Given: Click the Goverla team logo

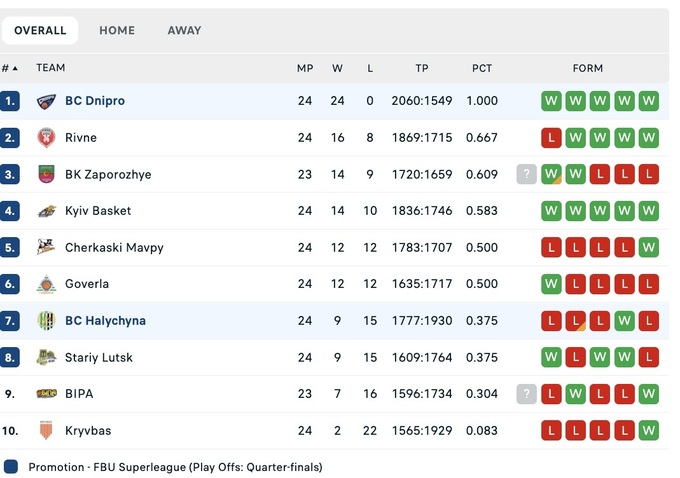Looking at the screenshot, I should pyautogui.click(x=46, y=284).
